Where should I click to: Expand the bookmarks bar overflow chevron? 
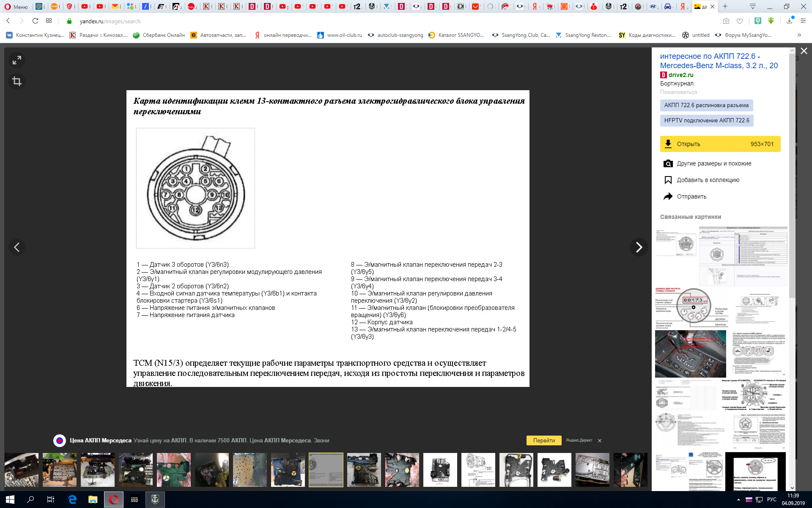tap(799, 35)
